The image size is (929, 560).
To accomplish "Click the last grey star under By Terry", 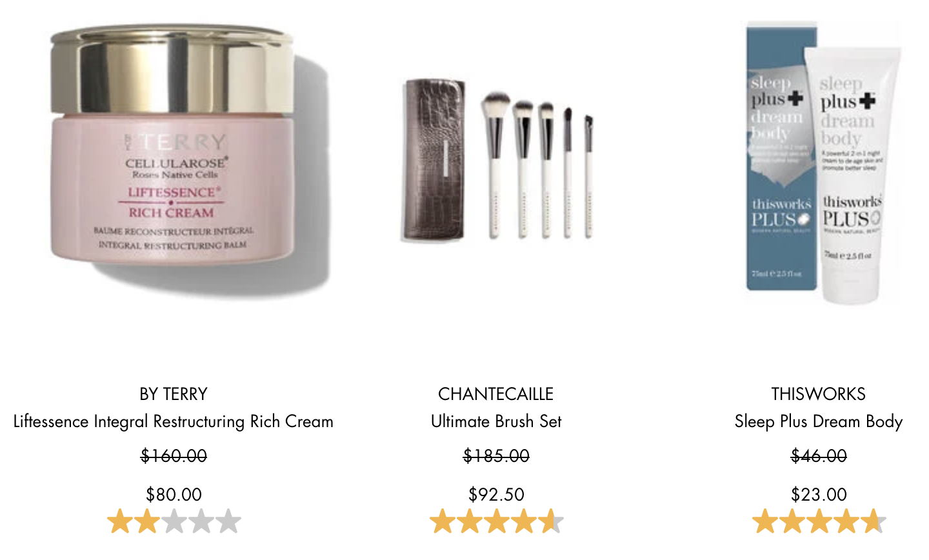I will click(228, 522).
